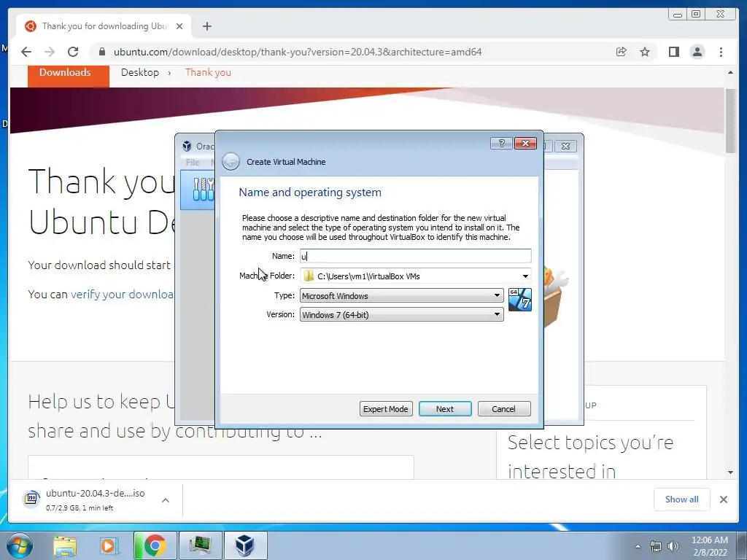The width and height of the screenshot is (747, 560).
Task: Click the Thank you breadcrumb item
Action: pyautogui.click(x=208, y=72)
